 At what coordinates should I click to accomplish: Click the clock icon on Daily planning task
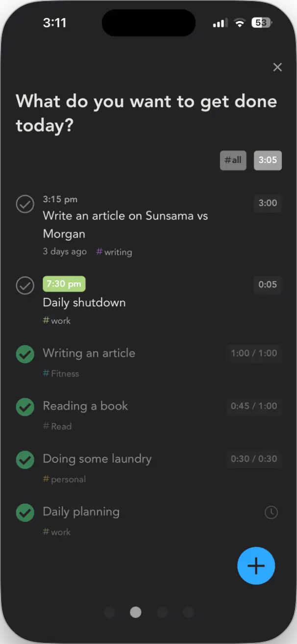click(x=272, y=512)
